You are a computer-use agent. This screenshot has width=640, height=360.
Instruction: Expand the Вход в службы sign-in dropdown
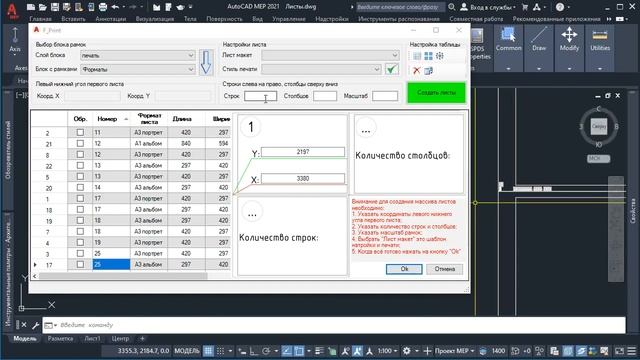(492, 7)
